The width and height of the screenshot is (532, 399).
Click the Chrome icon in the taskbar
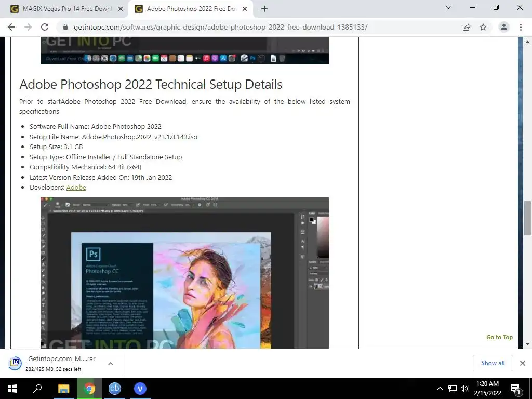[x=89, y=389]
